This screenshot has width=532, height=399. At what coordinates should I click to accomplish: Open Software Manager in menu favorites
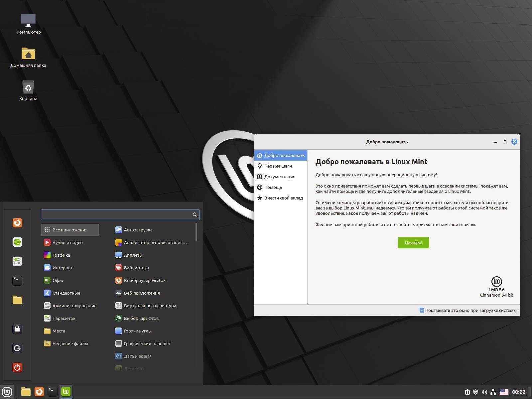pos(17,242)
